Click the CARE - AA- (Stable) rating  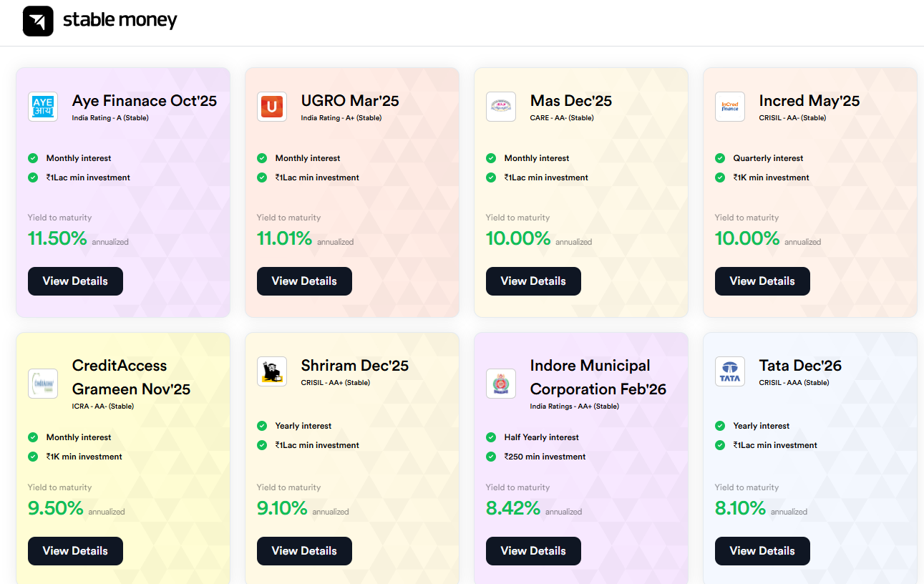click(562, 118)
